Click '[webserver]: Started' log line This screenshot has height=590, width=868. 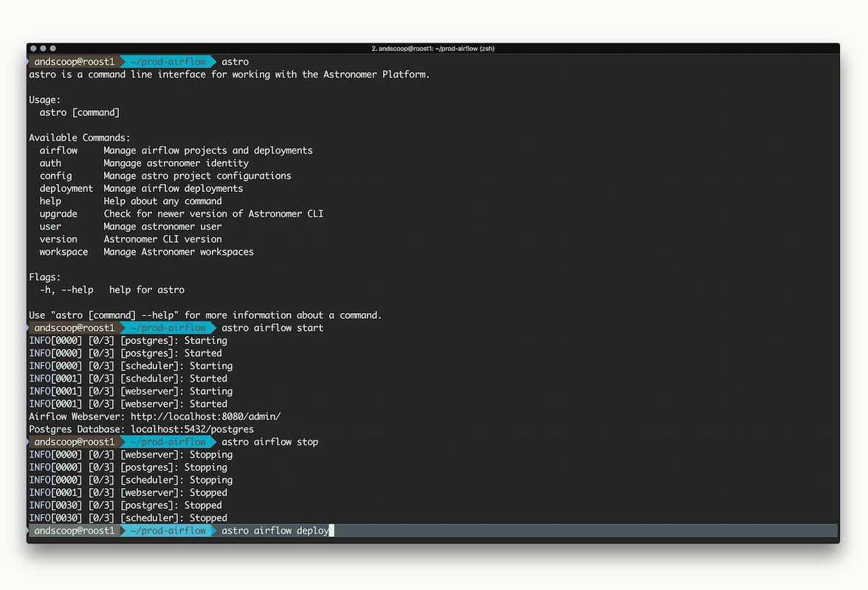128,404
